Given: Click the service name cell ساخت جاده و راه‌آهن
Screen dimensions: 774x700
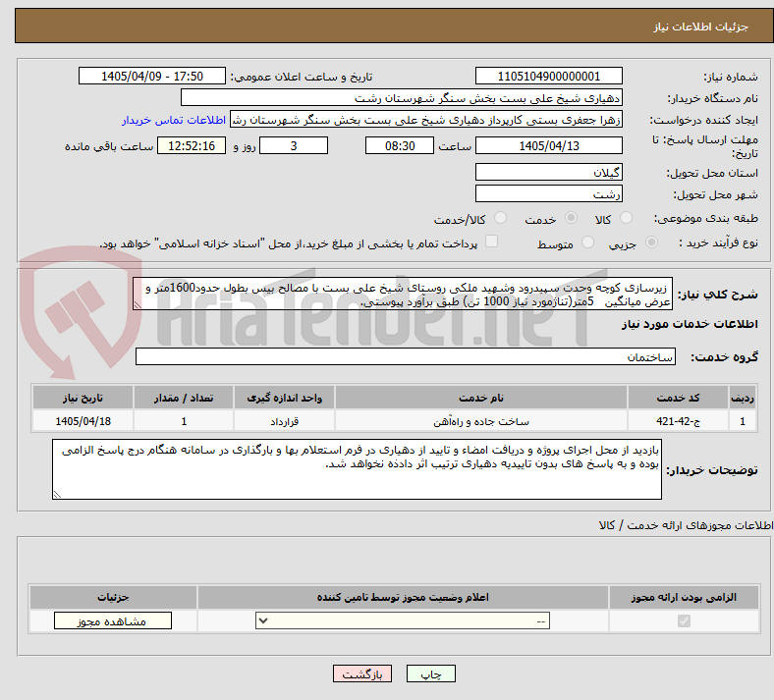Looking at the screenshot, I should point(480,421).
